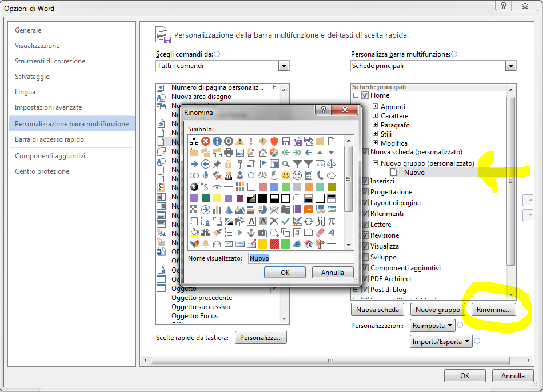543x392 pixels.
Task: Pick the pie chart symbol with orange slices
Action: point(274,153)
